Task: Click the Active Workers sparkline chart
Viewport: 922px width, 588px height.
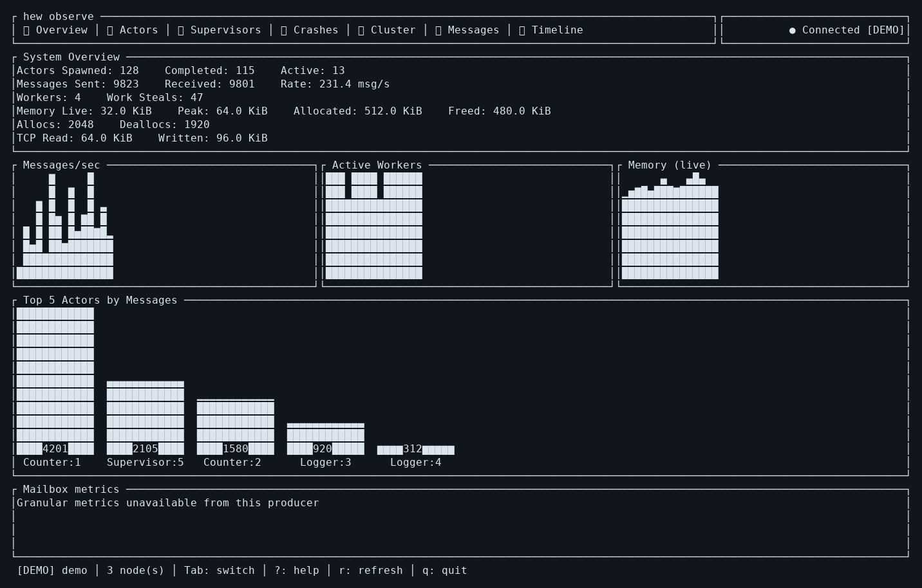Action: [374, 226]
